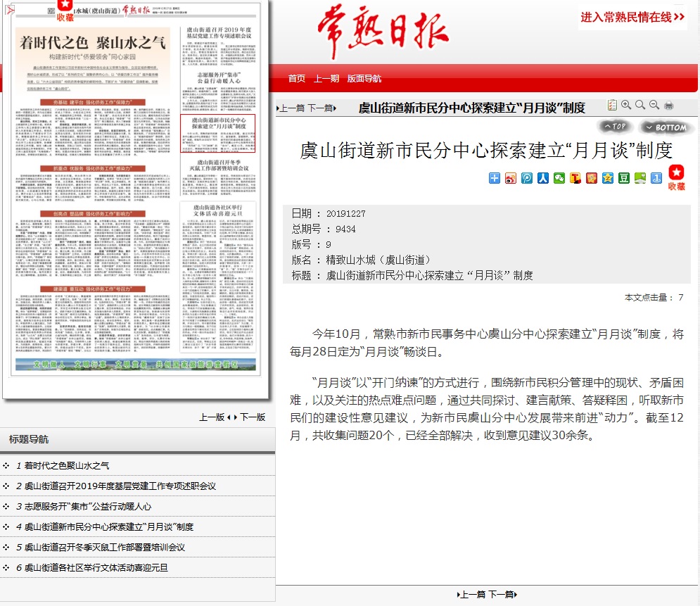Screen dimensions: 700x606
Task: Click red arrow icon at page corner
Action: (10, 9)
